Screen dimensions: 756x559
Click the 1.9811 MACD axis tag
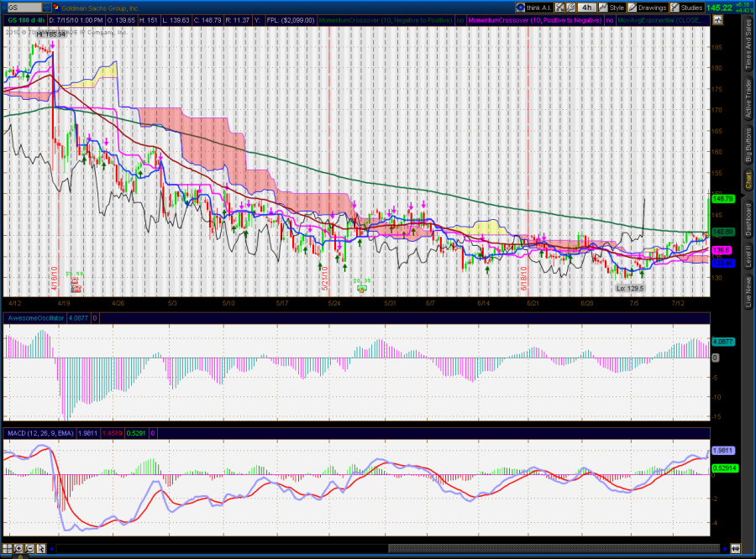point(722,450)
